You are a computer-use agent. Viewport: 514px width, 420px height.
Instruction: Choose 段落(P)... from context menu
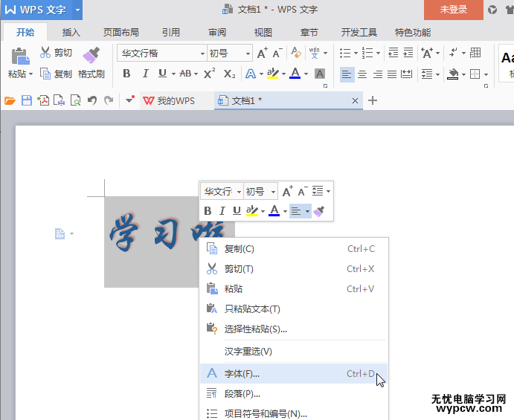tap(294, 394)
